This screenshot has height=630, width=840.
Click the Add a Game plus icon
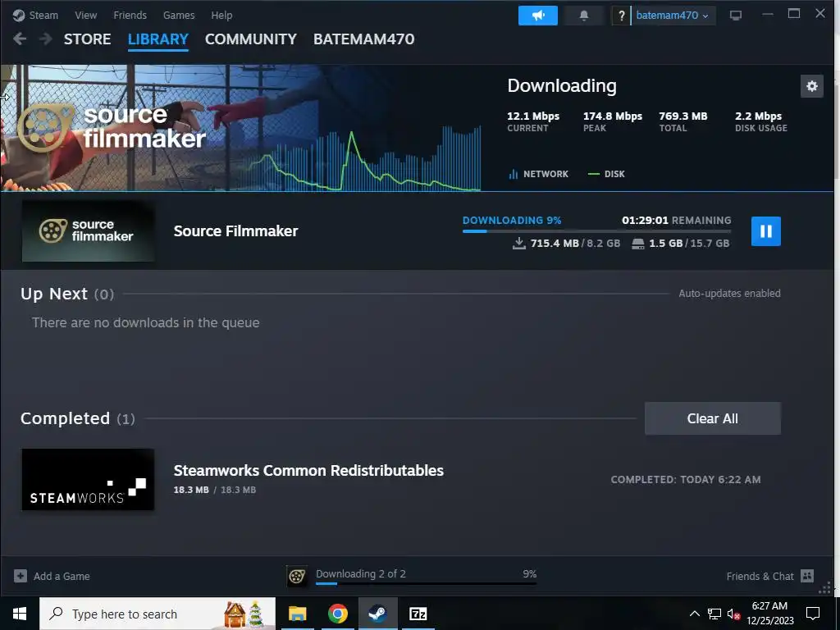[21, 576]
